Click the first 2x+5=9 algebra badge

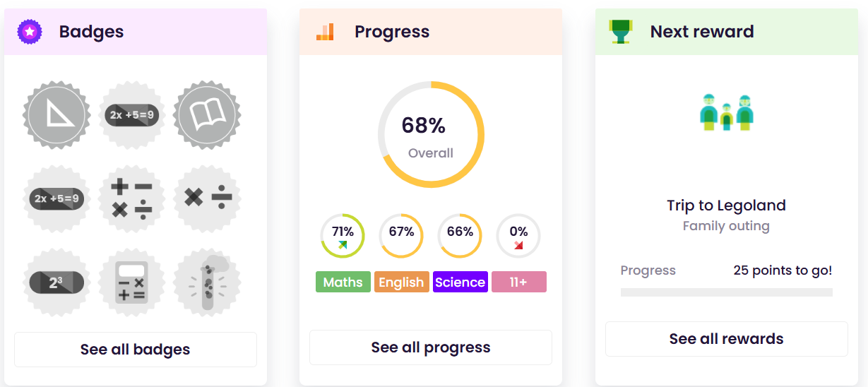(x=132, y=114)
